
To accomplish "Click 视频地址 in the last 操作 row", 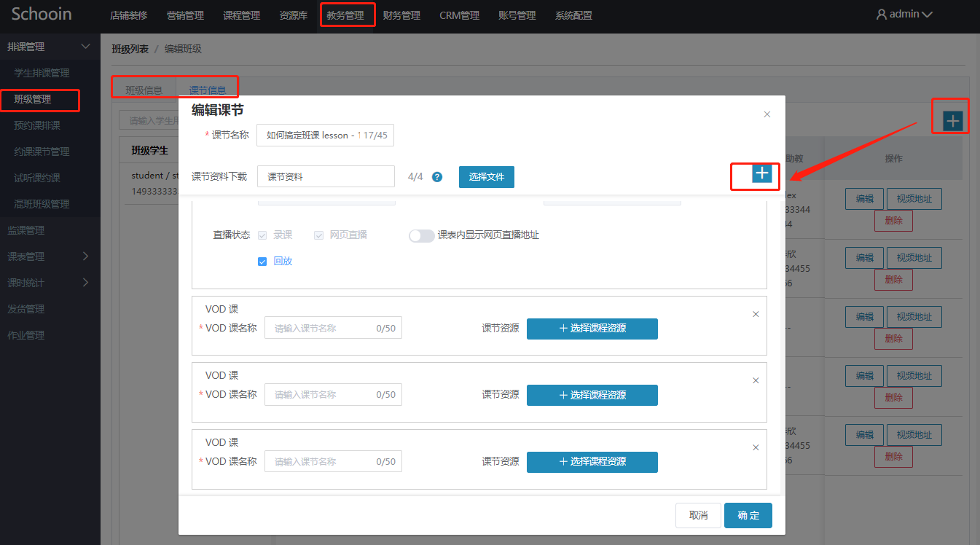I will click(914, 435).
